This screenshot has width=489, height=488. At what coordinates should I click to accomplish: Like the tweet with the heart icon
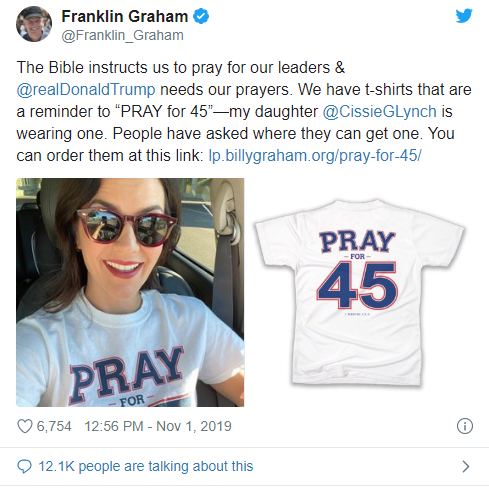(25, 426)
